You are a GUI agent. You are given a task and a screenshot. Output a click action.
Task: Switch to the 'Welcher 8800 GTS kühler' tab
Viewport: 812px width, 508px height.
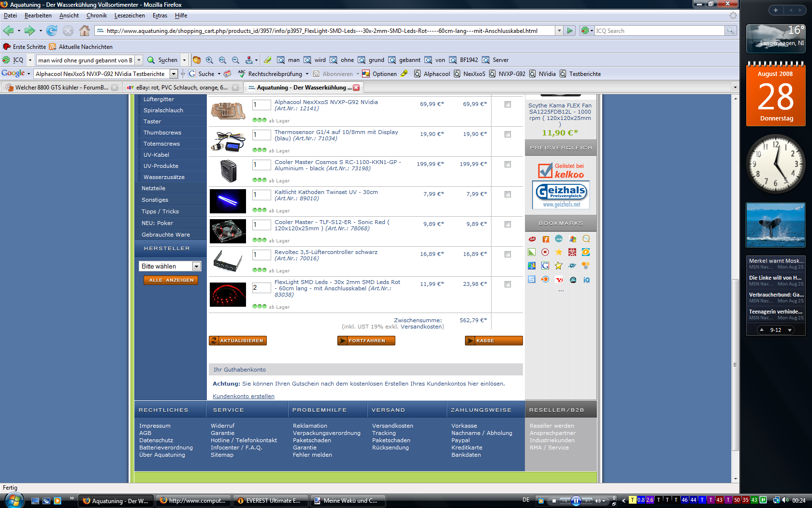point(61,88)
